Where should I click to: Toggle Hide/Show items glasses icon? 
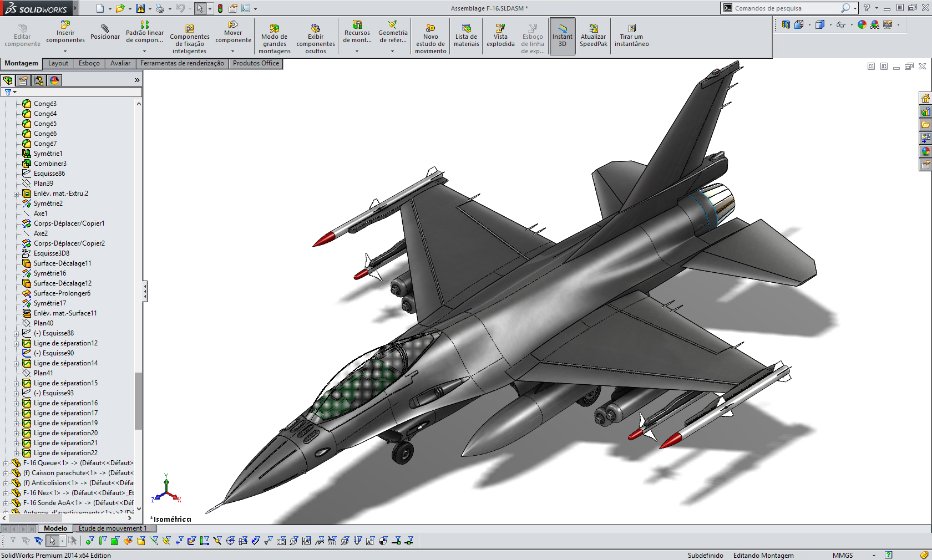click(841, 24)
